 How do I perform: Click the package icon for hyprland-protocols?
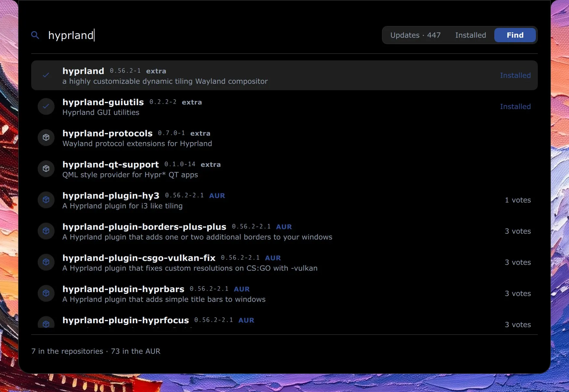click(x=46, y=138)
